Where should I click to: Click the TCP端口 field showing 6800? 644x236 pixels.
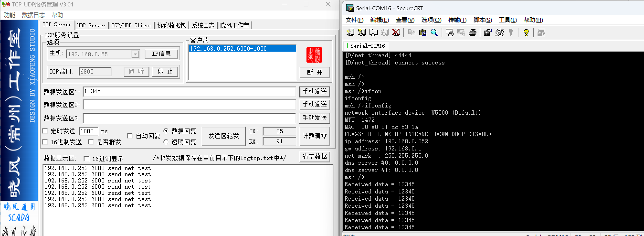tap(95, 72)
